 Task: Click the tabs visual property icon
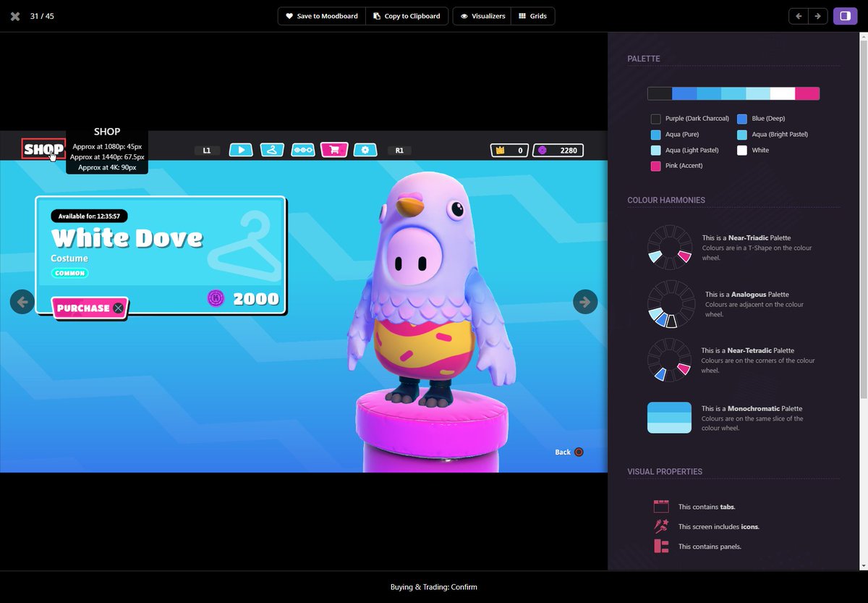661,507
